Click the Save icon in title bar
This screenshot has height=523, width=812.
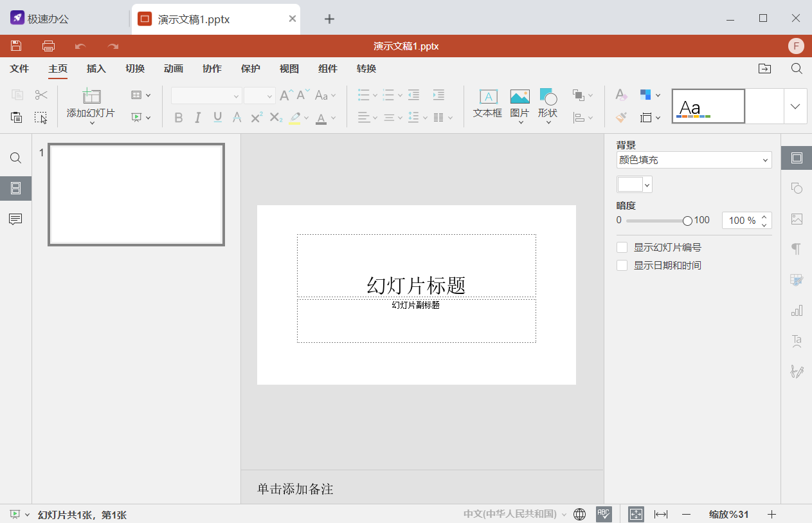pyautogui.click(x=16, y=46)
